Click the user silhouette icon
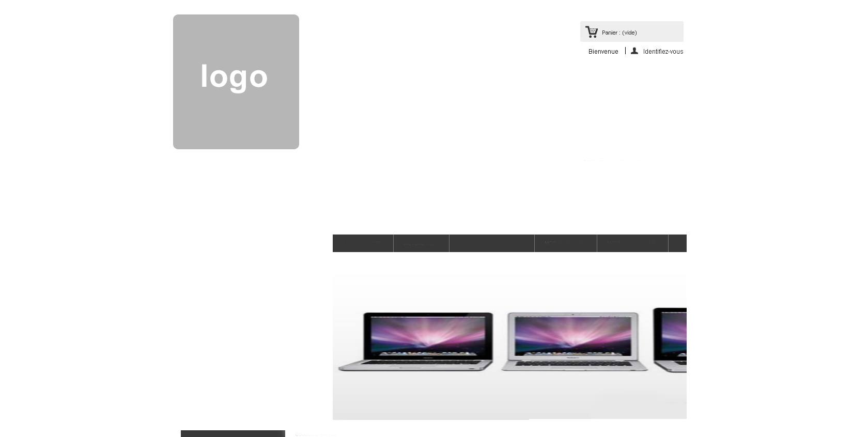 pos(634,51)
